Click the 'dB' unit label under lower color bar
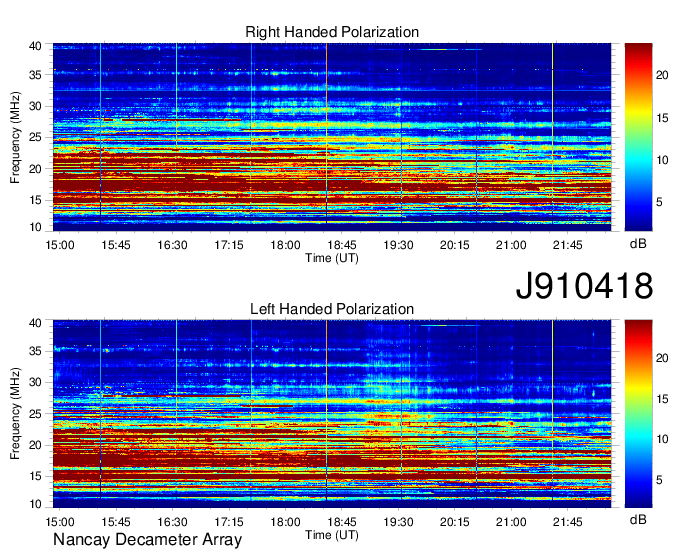The width and height of the screenshot is (680, 552). [x=638, y=519]
